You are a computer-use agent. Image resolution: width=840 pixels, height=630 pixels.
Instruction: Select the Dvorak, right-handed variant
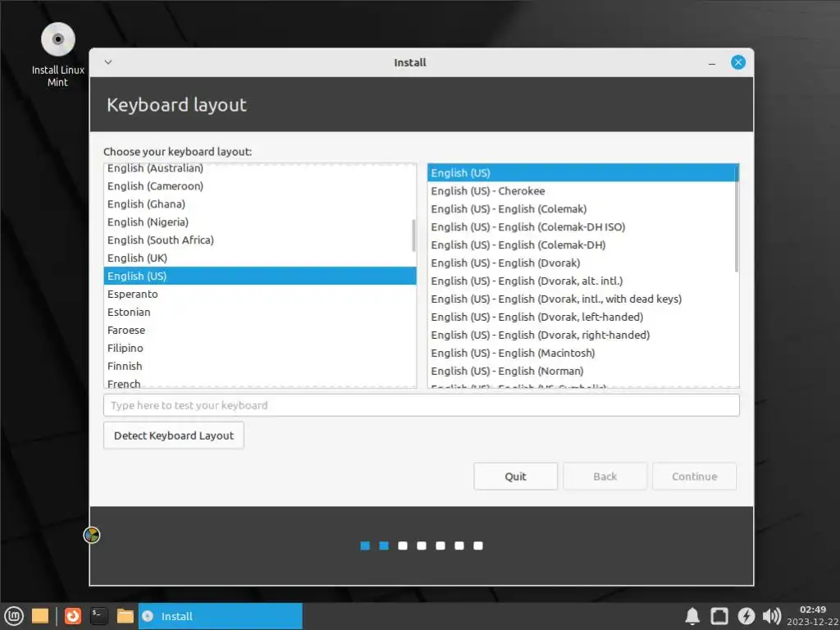(583, 335)
